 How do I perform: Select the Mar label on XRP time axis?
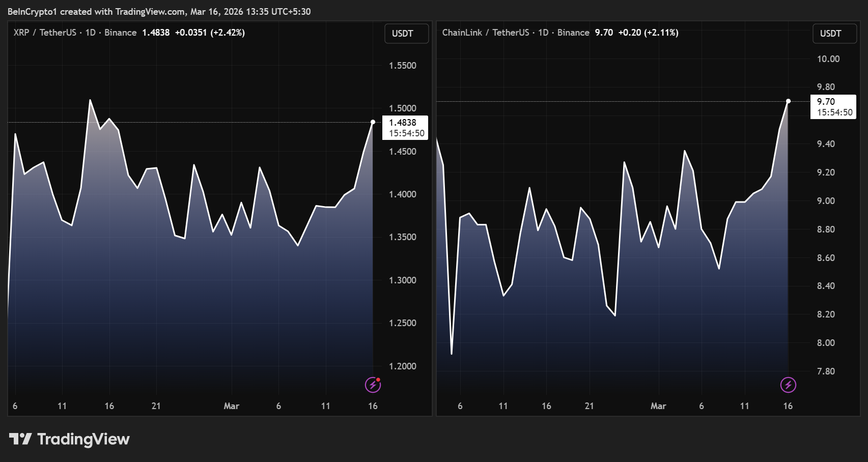point(232,407)
